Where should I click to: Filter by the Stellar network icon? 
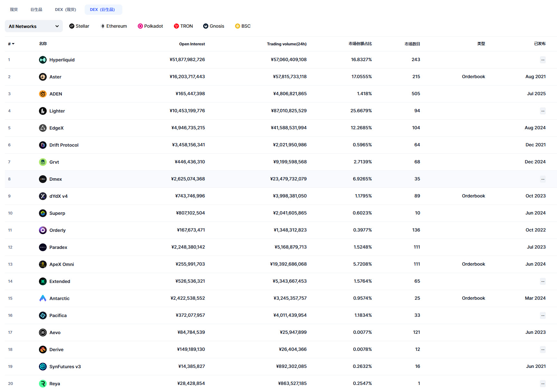[72, 26]
